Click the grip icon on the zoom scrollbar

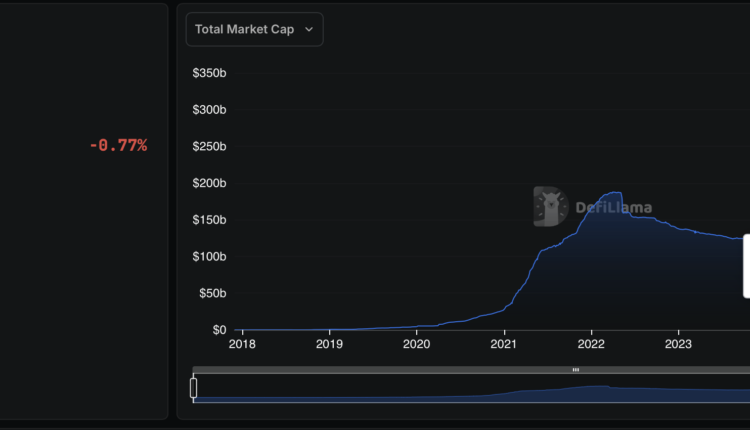(x=575, y=370)
